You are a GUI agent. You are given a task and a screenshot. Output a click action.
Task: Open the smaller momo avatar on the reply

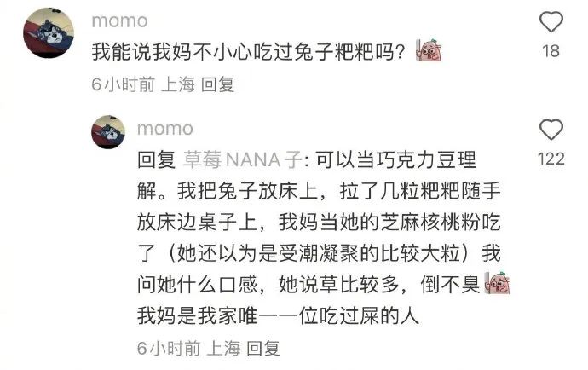[x=108, y=132]
